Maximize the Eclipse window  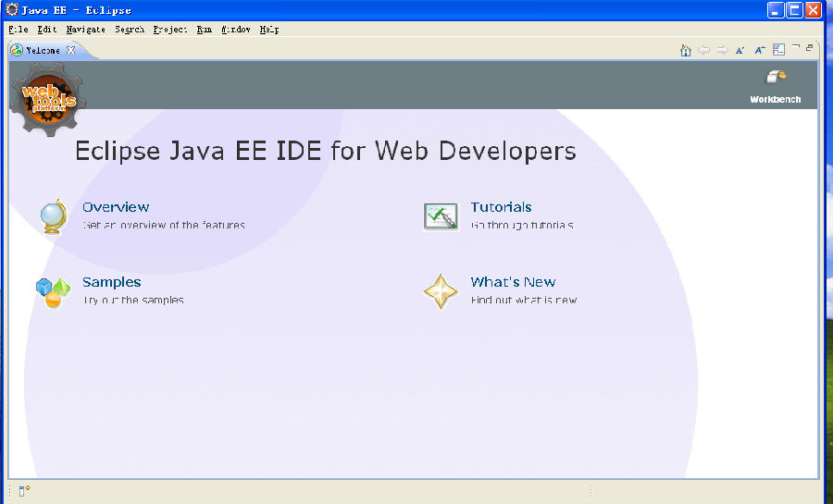coord(794,10)
